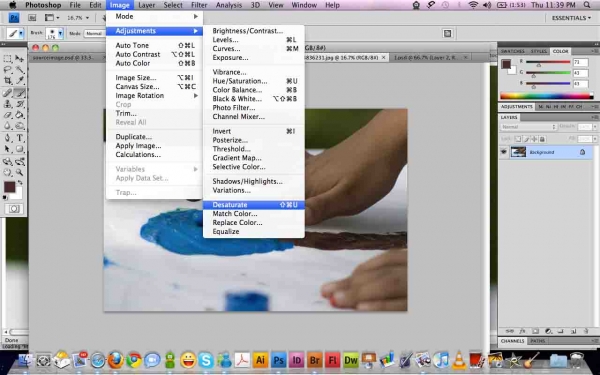Select the Magic Wand tool
The width and height of the screenshot is (600, 375).
click(19, 70)
